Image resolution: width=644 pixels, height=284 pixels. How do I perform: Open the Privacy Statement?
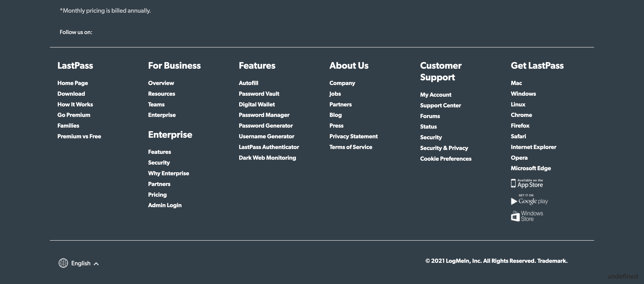pos(353,136)
